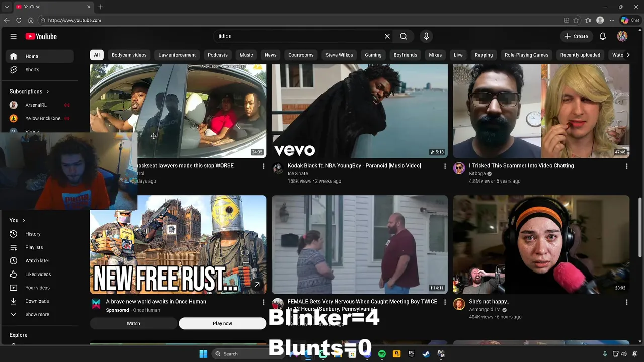This screenshot has height=362, width=644.
Task: Clear the search text with the X icon
Action: tap(387, 36)
